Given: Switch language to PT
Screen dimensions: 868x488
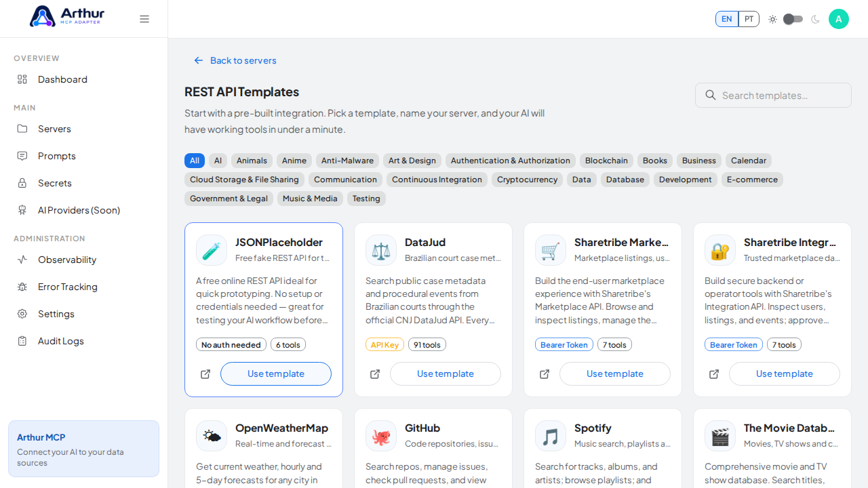Looking at the screenshot, I should point(749,19).
